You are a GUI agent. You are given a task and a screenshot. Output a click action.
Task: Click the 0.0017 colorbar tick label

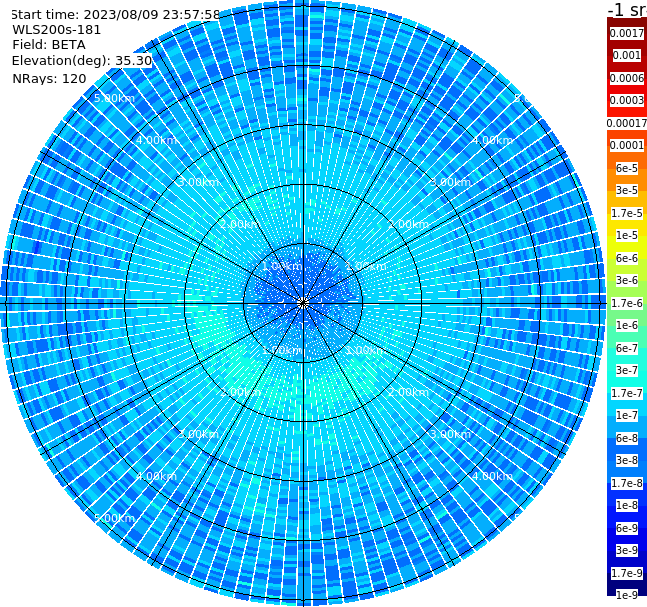tap(627, 33)
